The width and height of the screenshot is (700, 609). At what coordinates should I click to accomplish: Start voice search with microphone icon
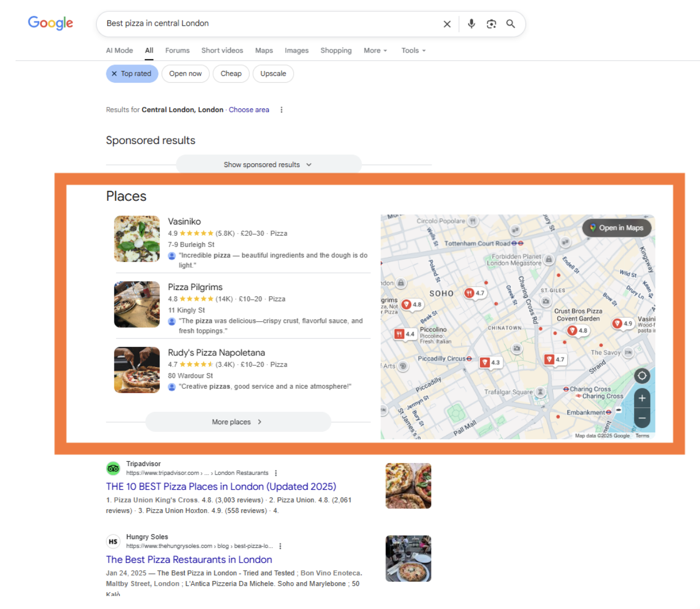(x=471, y=24)
